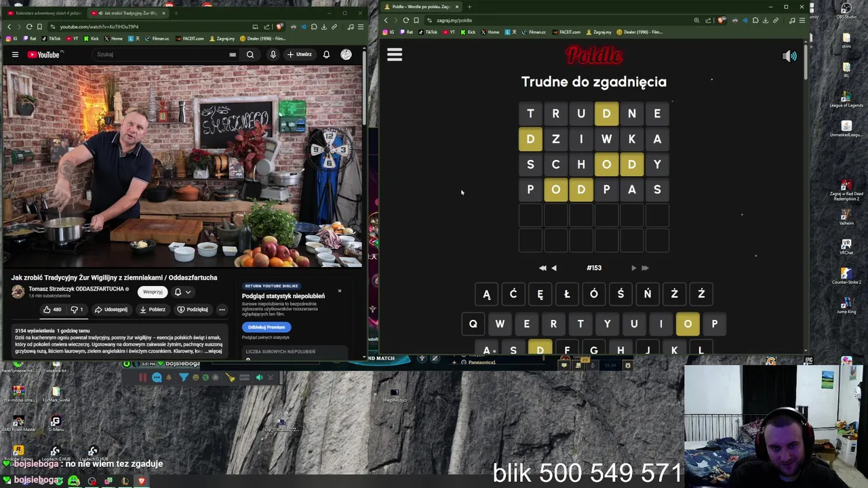The height and width of the screenshot is (488, 868).
Task: Open the YouTube hamburger guide menu
Action: point(15,55)
